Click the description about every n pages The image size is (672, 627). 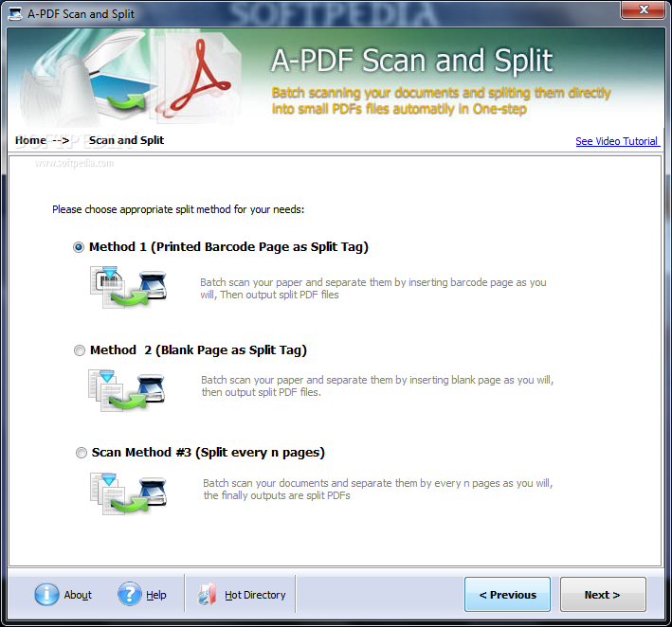(x=378, y=489)
